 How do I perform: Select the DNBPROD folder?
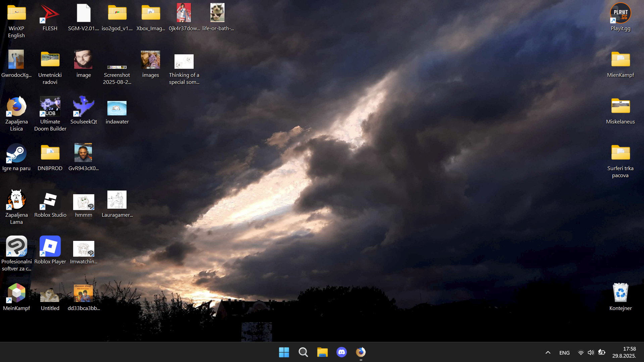pyautogui.click(x=50, y=154)
